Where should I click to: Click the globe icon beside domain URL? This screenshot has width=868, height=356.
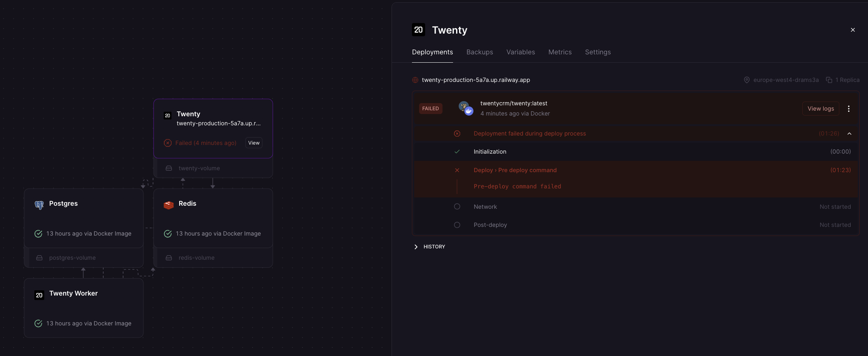pos(415,80)
